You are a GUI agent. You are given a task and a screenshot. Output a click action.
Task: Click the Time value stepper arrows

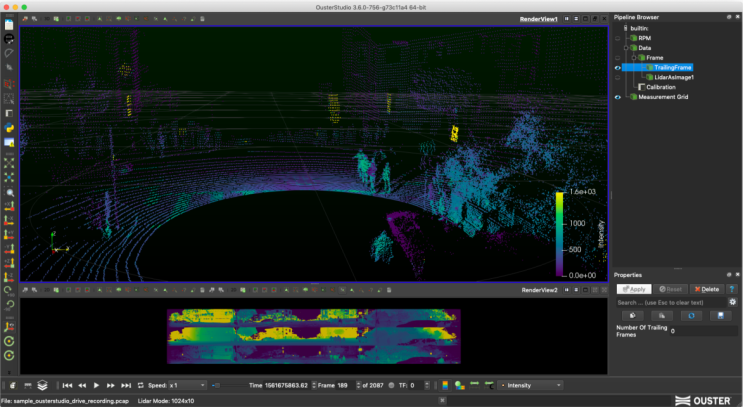(313, 386)
